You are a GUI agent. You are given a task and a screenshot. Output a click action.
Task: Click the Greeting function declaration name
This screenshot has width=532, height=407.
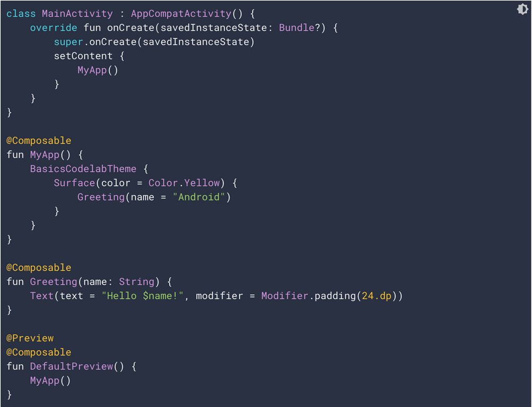[x=54, y=282]
